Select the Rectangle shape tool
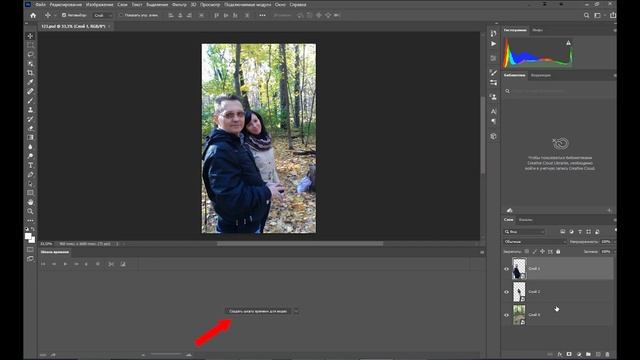Viewport: 640px width, 360px height. point(30,193)
